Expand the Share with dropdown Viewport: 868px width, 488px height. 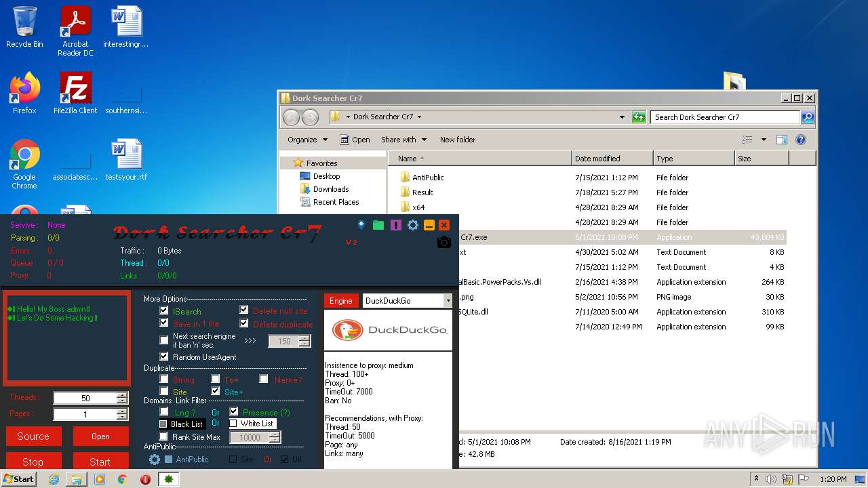(404, 140)
